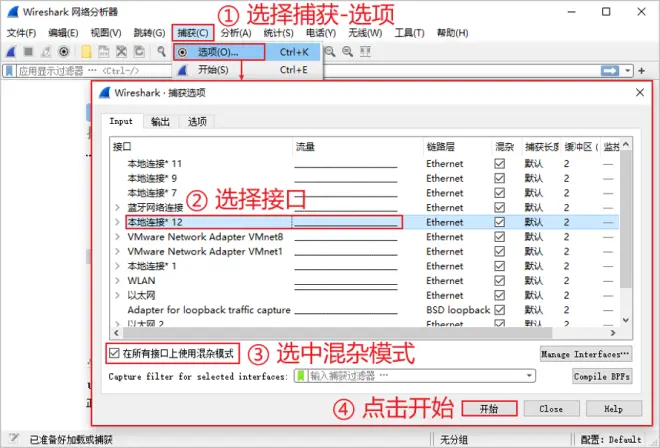Choose 开始(S) in the capture menu

point(248,70)
